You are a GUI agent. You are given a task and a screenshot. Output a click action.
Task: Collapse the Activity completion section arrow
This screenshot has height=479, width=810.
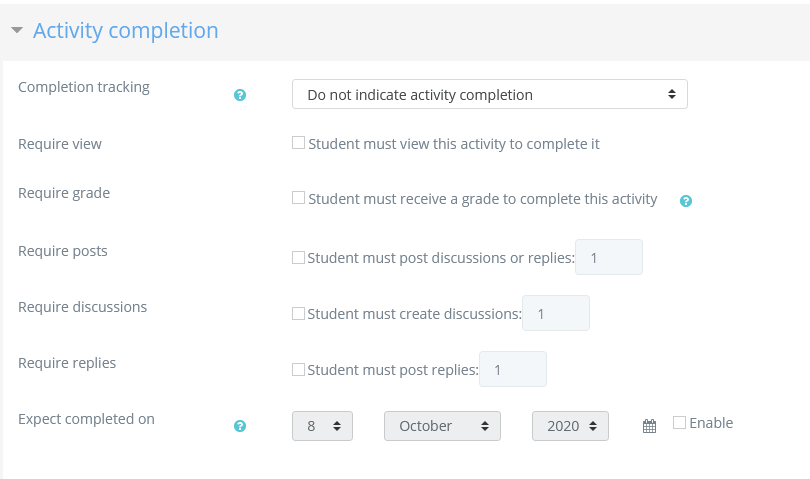pos(17,31)
